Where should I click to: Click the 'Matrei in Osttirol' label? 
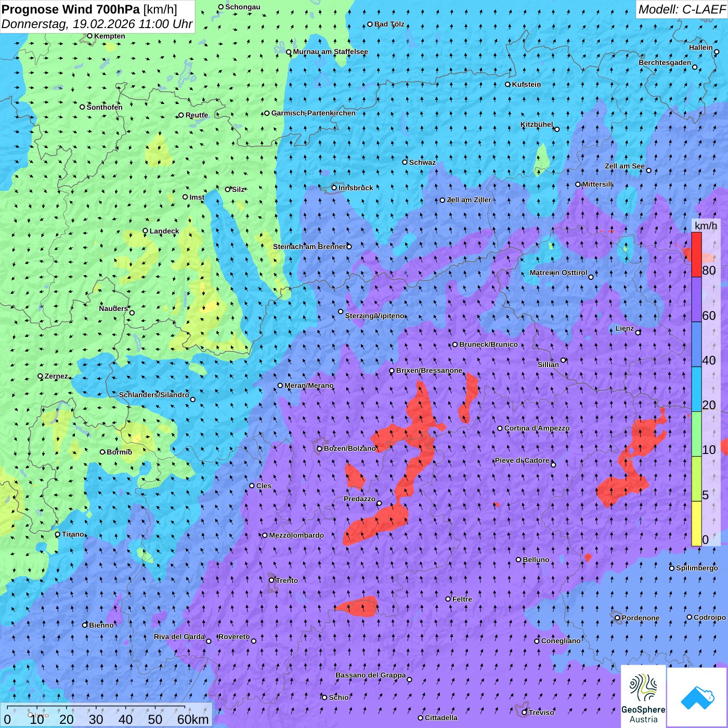pos(558,272)
